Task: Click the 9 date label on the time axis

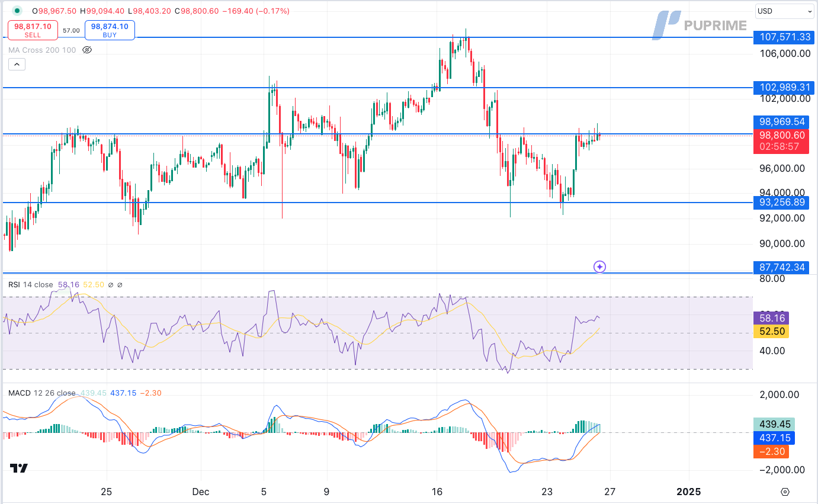Action: (x=327, y=492)
